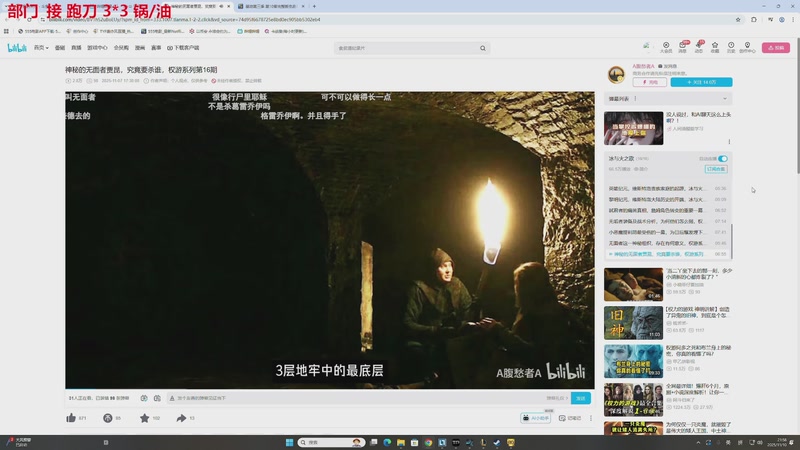Open the 弹幕列表 three-dot options
The image size is (800, 450).
point(635,98)
